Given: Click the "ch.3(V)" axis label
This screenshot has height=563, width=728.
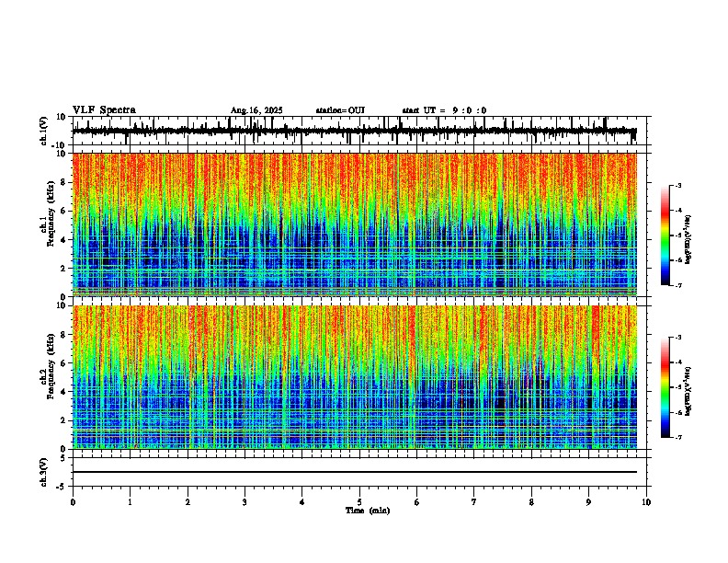Looking at the screenshot, I should pyautogui.click(x=44, y=472).
